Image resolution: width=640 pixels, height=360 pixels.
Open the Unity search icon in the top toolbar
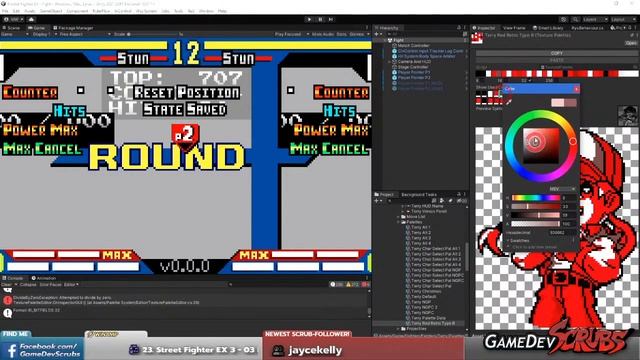click(x=575, y=19)
